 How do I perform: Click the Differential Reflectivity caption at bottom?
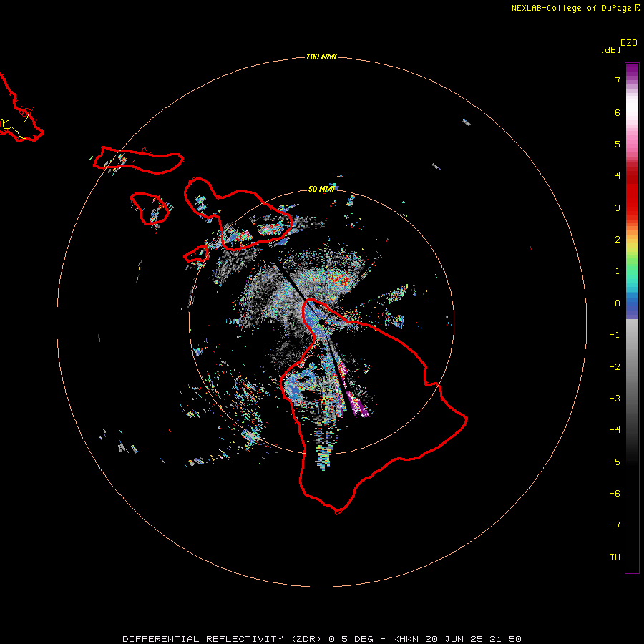click(322, 639)
